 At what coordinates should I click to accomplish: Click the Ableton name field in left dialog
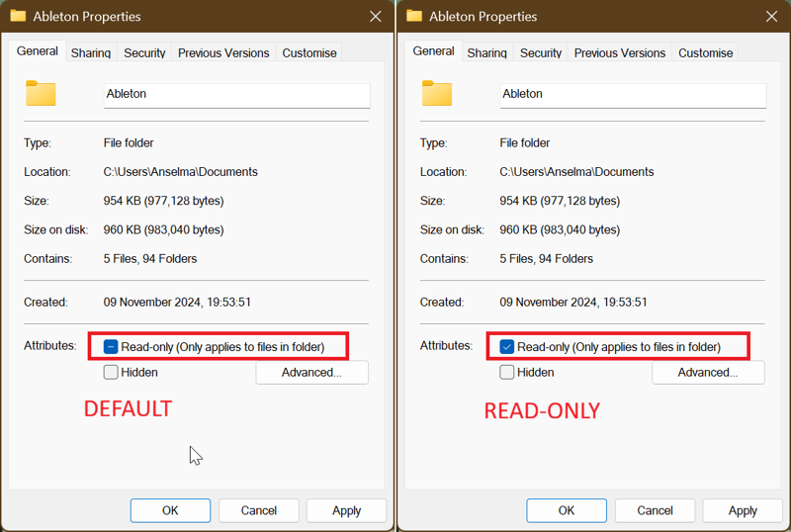pos(237,95)
